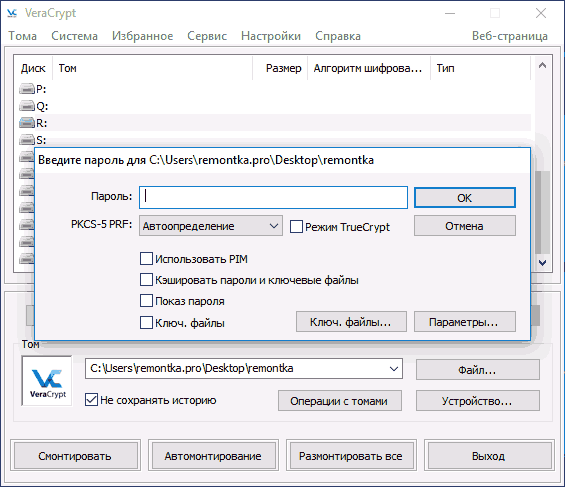This screenshot has height=487, width=565.
Task: Click the drive list scrollbar up arrow
Action: coord(542,65)
